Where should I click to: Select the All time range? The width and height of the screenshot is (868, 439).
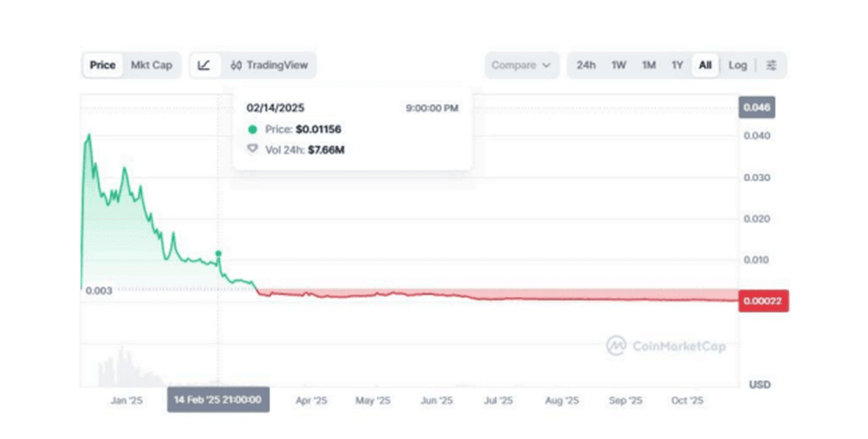pyautogui.click(x=705, y=65)
